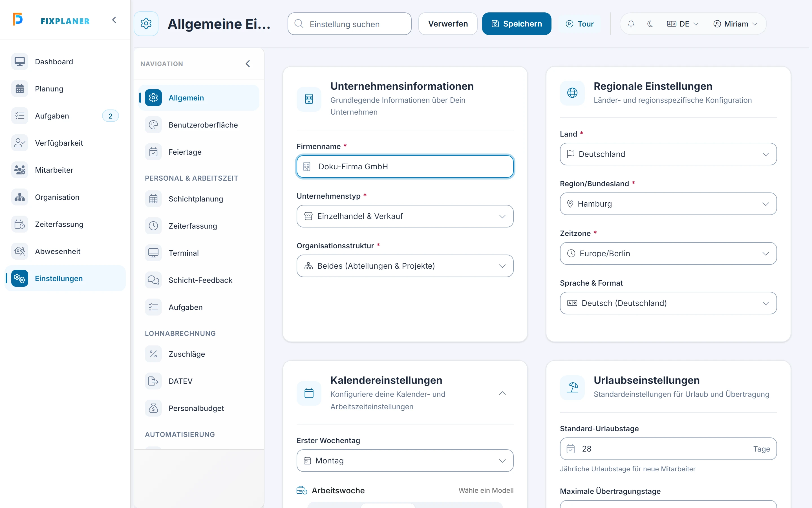Click the Feiertage calendar-check icon

[153, 152]
